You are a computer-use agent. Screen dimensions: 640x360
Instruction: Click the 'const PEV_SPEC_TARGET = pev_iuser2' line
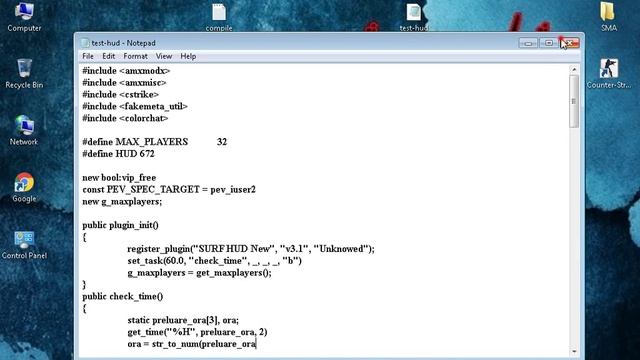(169, 190)
